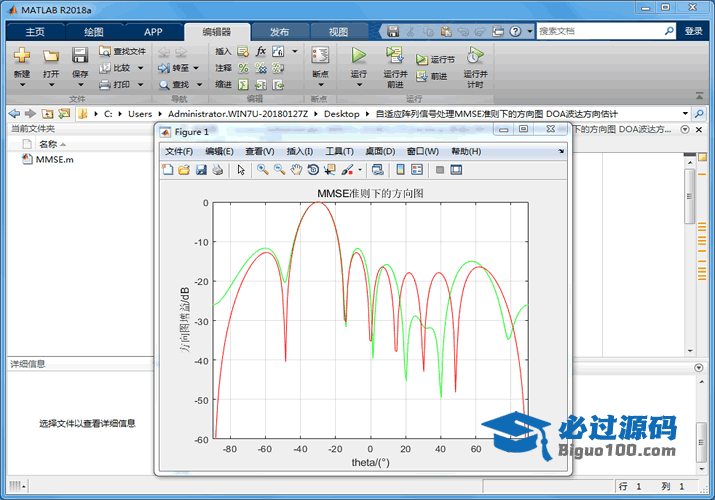
Task: Click the Print (打印) button in ribbon
Action: [x=116, y=85]
